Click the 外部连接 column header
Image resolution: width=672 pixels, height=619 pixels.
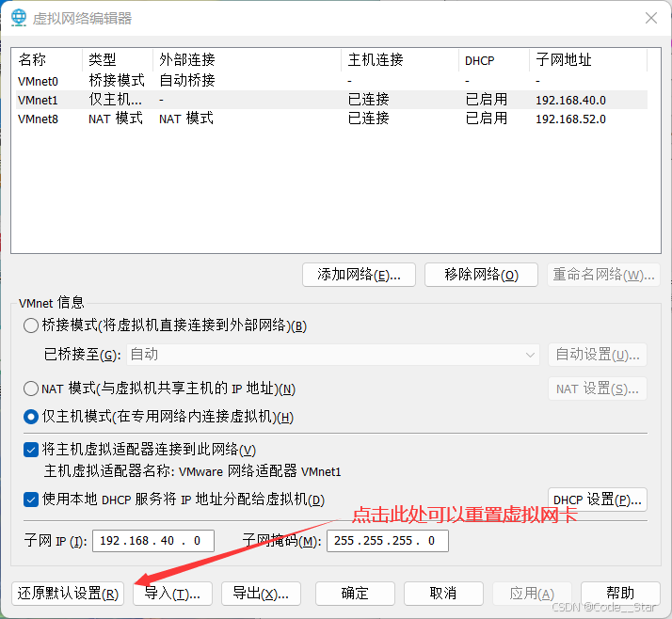point(247,59)
